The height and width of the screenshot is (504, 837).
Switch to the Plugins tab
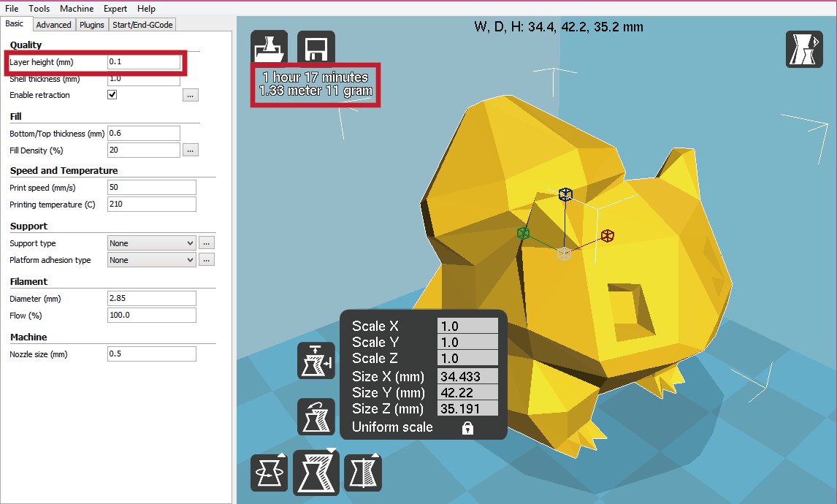[91, 24]
